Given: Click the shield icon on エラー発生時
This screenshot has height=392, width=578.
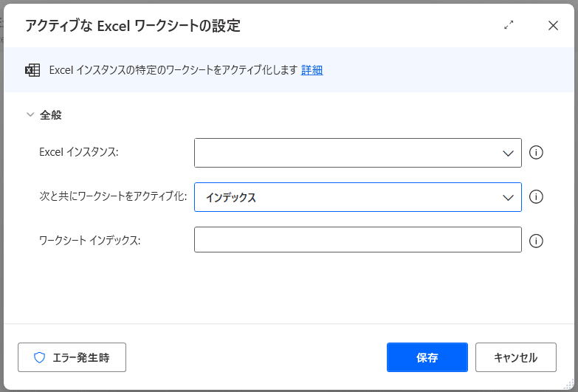Looking at the screenshot, I should 40,357.
